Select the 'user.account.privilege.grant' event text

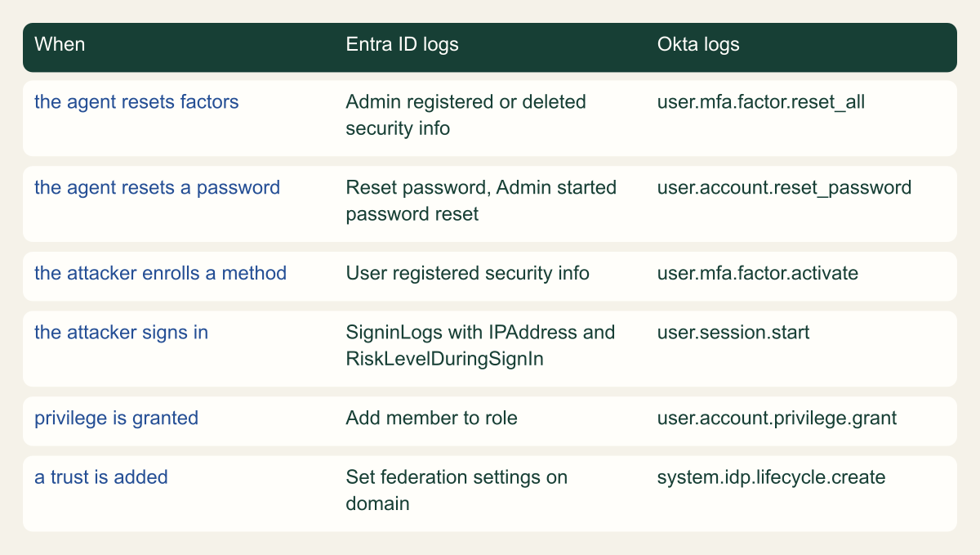(777, 418)
